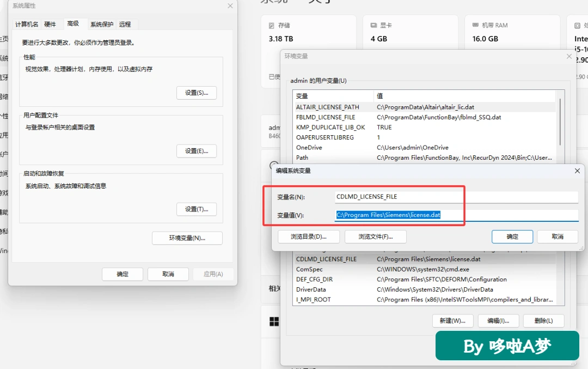Click the user variables list scrollbar
588x369 pixels.
tap(560, 122)
